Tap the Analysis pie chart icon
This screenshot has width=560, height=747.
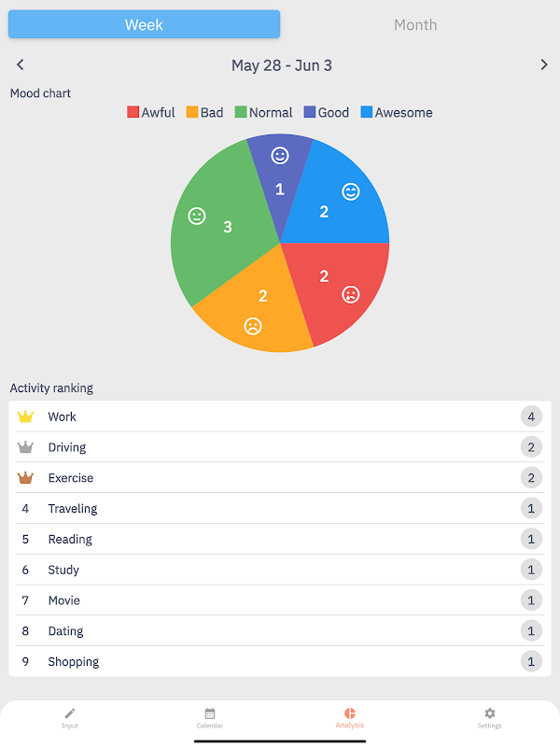pyautogui.click(x=350, y=713)
